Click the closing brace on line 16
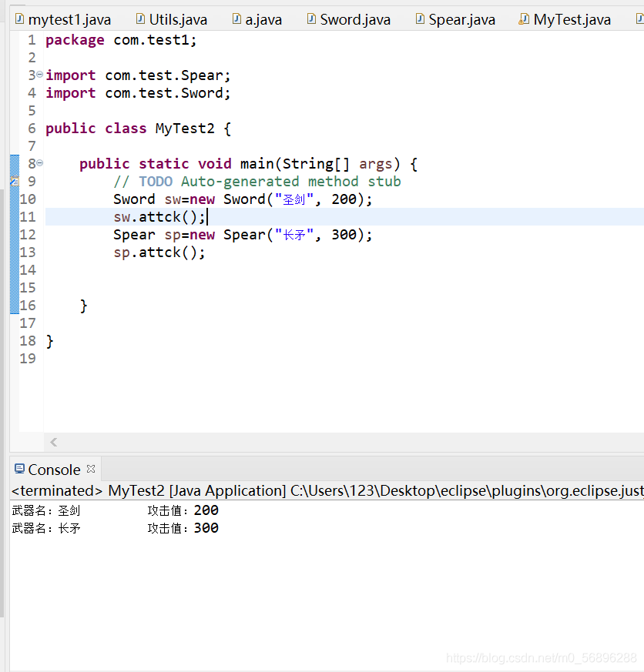 [84, 306]
